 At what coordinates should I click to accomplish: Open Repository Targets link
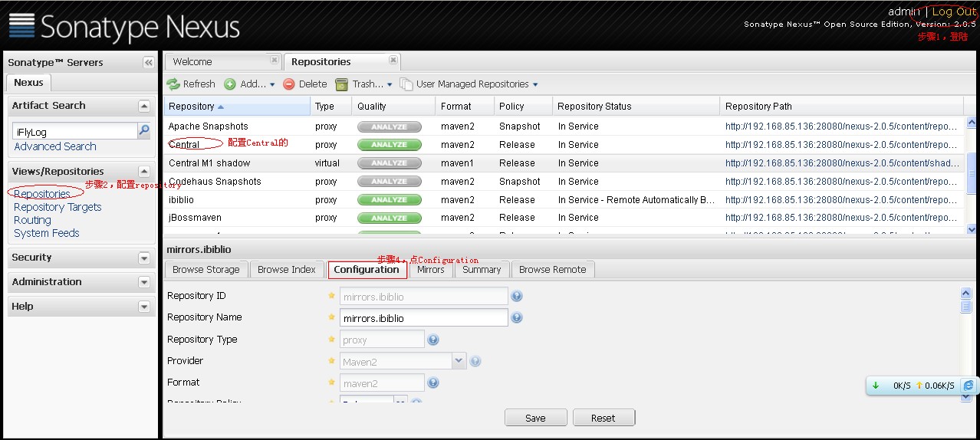58,207
